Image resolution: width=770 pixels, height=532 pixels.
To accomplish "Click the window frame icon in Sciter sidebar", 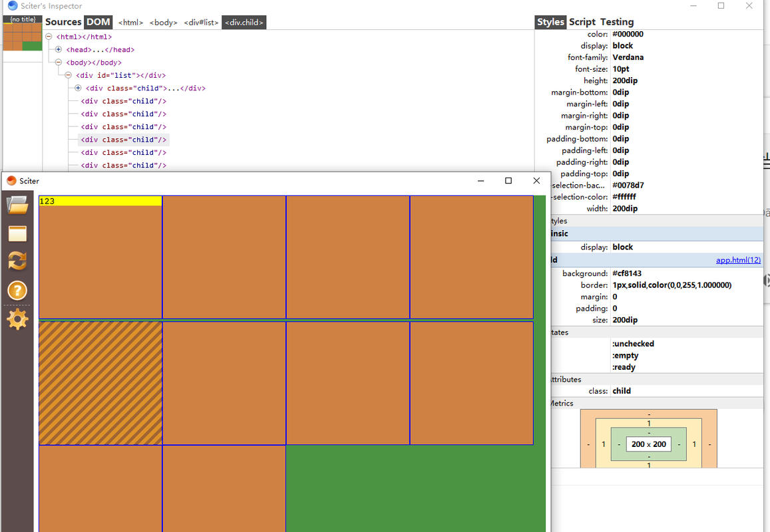I will [17, 233].
